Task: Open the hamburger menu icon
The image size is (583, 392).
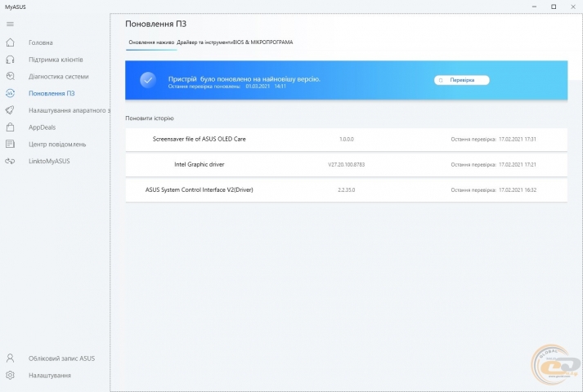Action: click(10, 24)
